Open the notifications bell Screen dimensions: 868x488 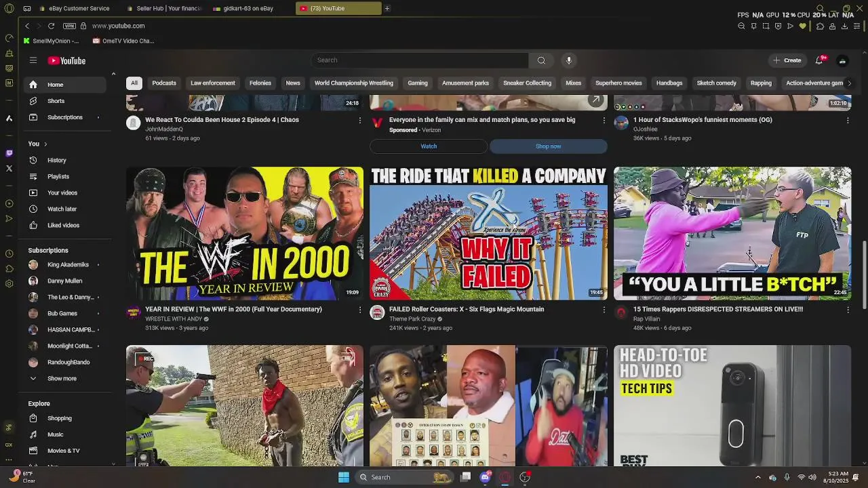(x=819, y=60)
